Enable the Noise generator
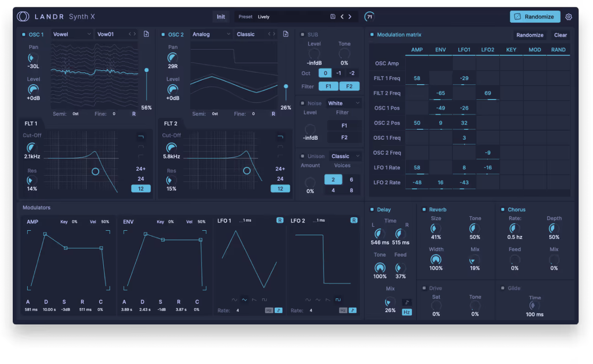This screenshot has height=364, width=593. [x=303, y=103]
